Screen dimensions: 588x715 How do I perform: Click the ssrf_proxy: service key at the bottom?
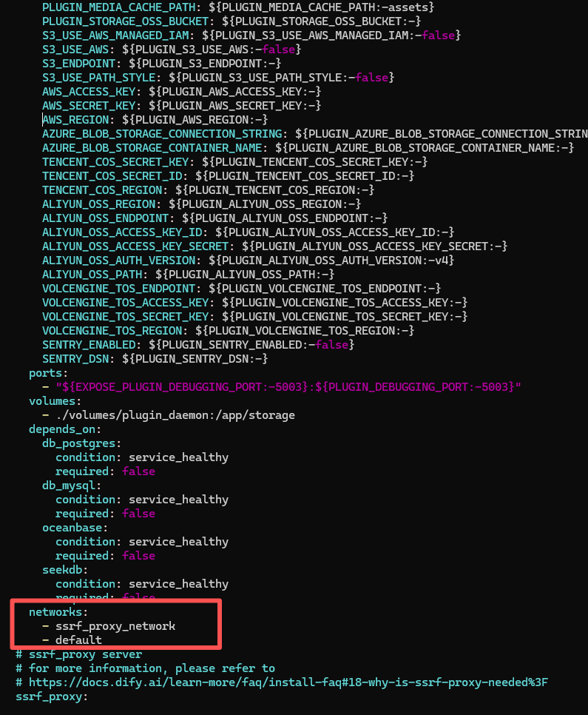pos(51,696)
